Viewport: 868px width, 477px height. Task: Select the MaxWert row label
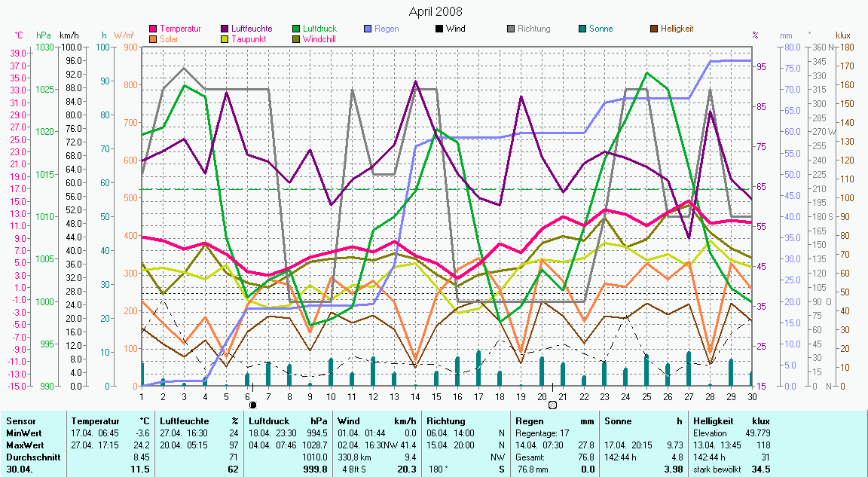pos(23,445)
